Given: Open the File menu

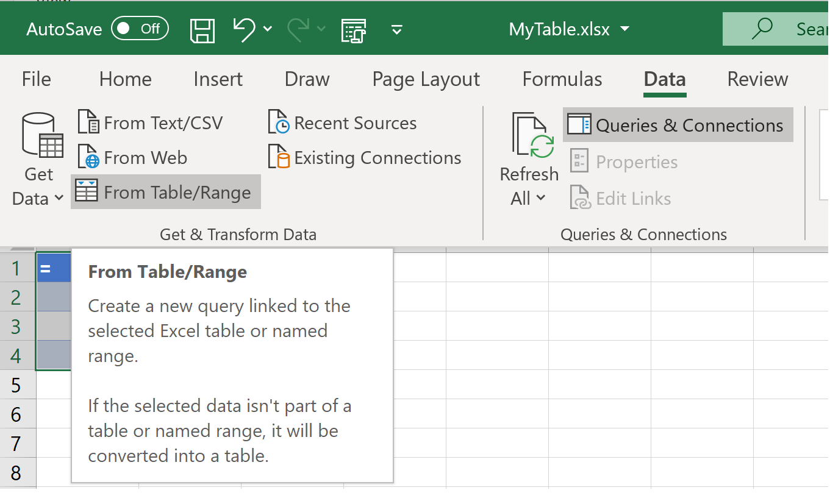Looking at the screenshot, I should click(35, 79).
